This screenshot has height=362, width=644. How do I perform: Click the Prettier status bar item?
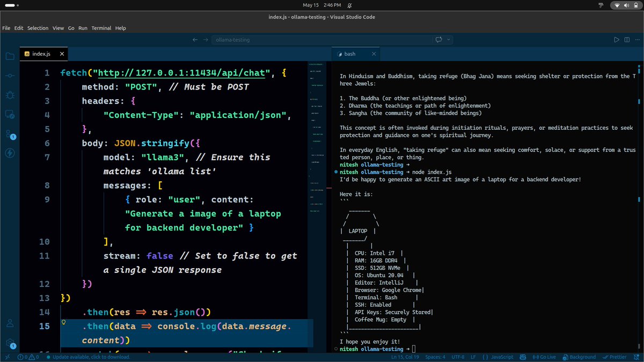click(613, 357)
